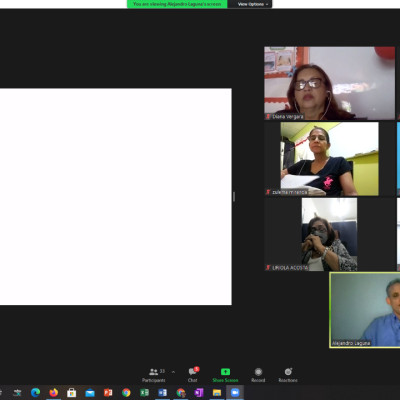The image size is (400, 400).
Task: Open OneNote from the taskbar
Action: tap(199, 392)
